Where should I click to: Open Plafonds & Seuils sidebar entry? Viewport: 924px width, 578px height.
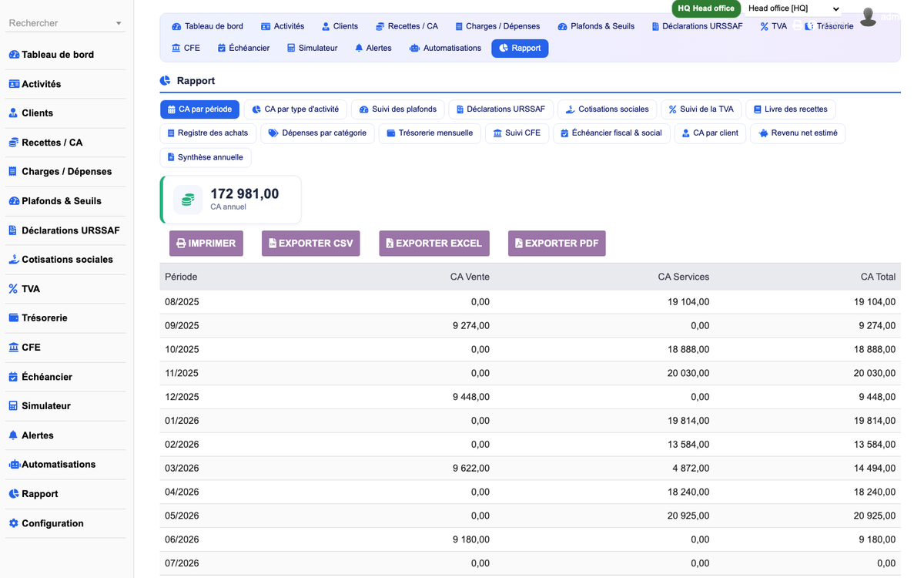[x=55, y=201]
